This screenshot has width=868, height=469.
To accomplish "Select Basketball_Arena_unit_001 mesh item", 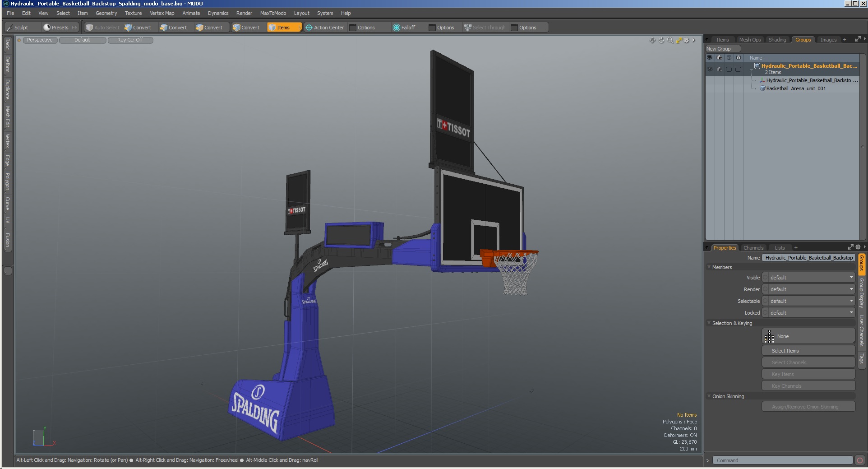I will [796, 88].
